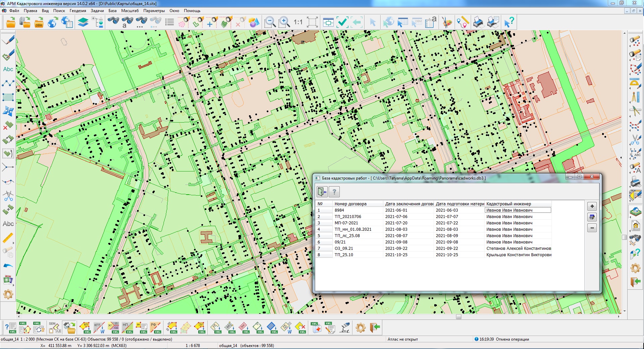The width and height of the screenshot is (644, 349).
Task: Click the green checkmark selection icon
Action: [x=342, y=22]
